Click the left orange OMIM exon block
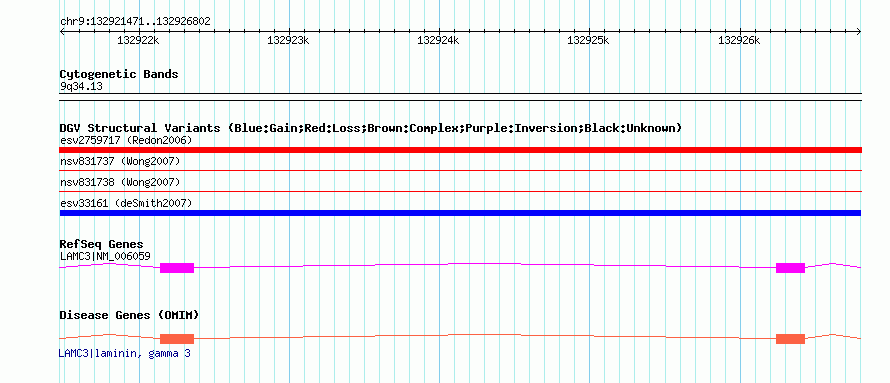Screen dimensions: 890x383 177,339
